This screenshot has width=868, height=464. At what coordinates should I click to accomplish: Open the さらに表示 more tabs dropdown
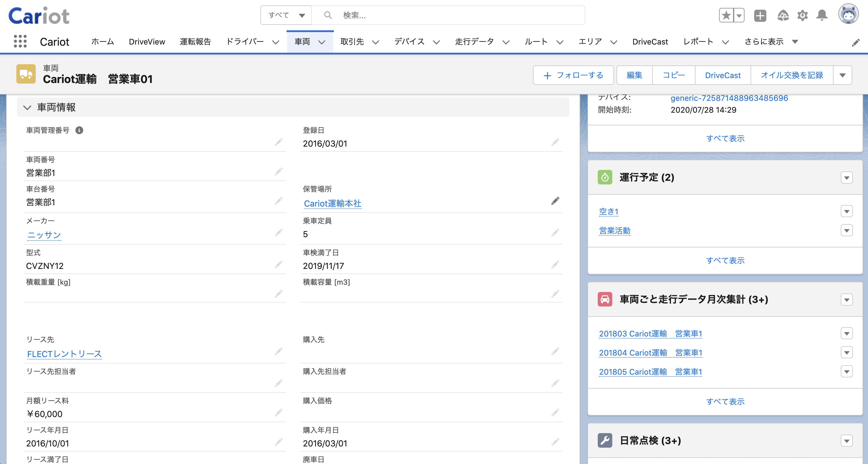pos(771,42)
